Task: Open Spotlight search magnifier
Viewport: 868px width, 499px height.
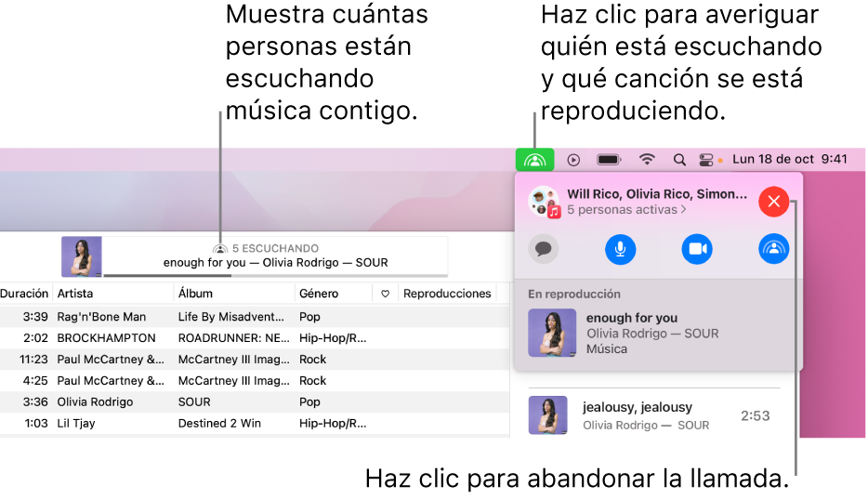Action: point(679,161)
